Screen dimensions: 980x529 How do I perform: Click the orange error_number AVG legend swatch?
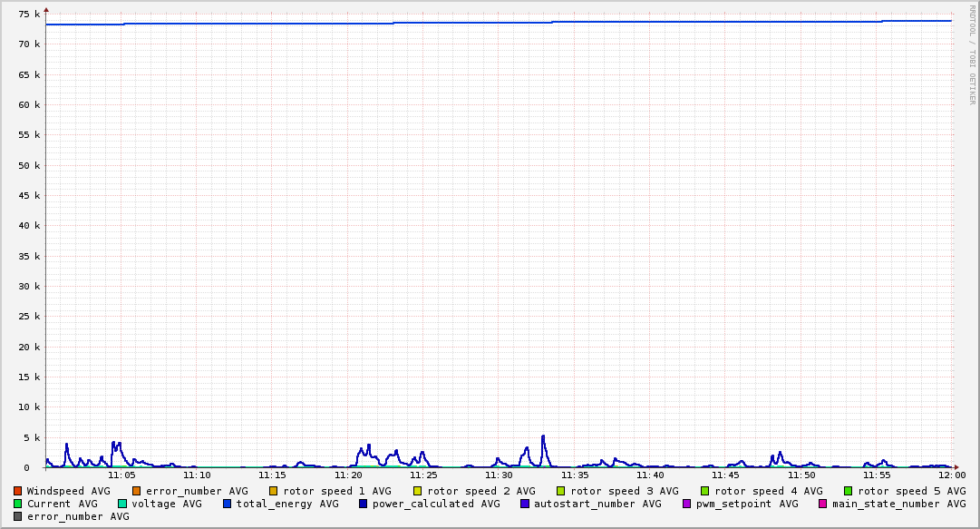coord(136,491)
